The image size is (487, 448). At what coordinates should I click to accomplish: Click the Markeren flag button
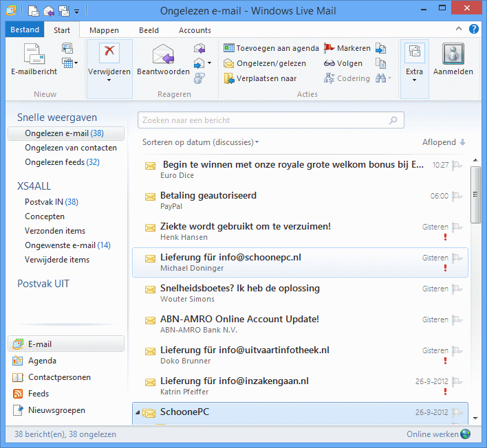tap(347, 48)
